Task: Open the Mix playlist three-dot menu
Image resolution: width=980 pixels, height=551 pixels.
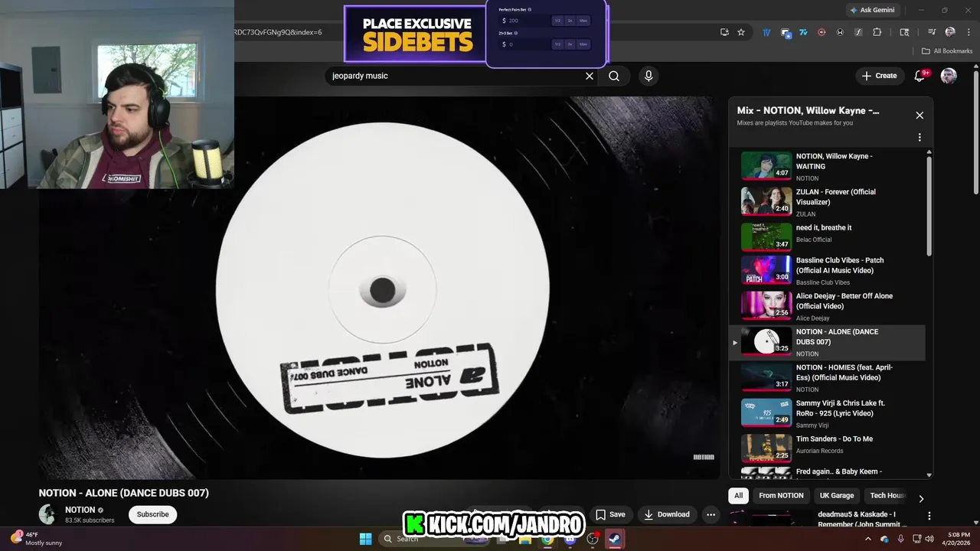Action: (x=920, y=138)
